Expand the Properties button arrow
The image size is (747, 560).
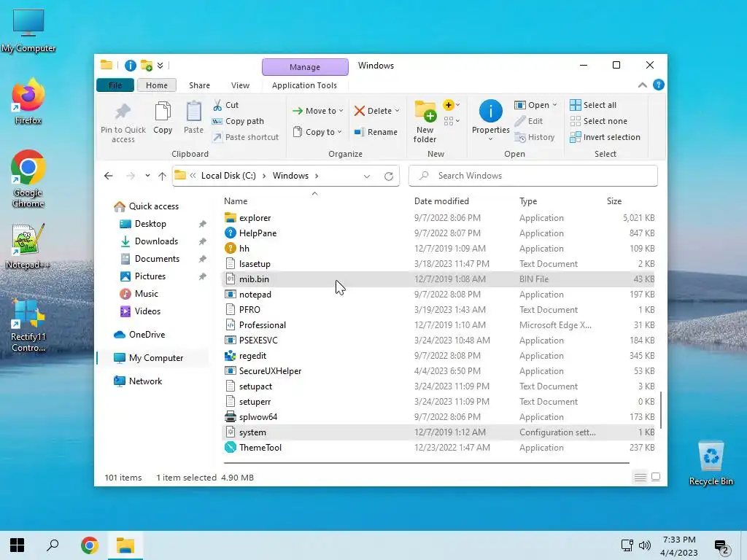point(491,139)
